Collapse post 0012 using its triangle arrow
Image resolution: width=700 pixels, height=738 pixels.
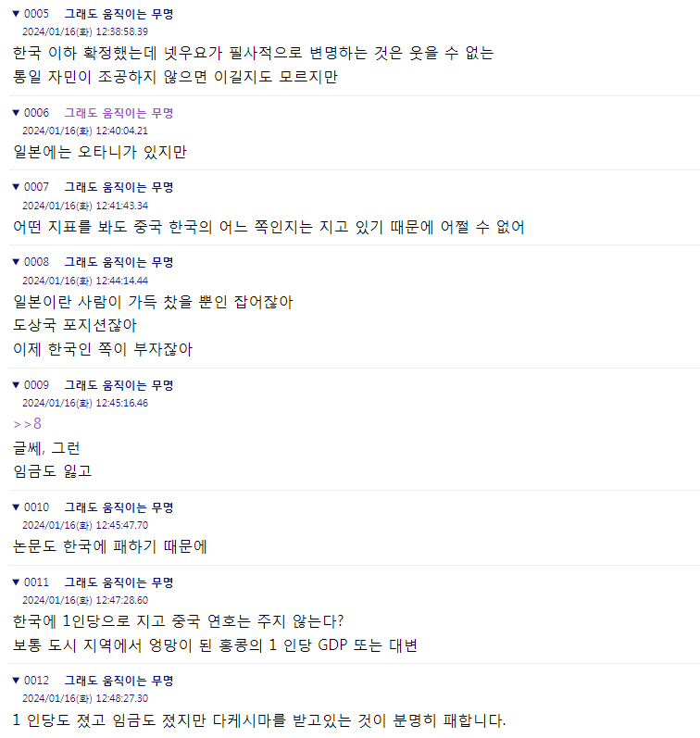click(x=16, y=681)
